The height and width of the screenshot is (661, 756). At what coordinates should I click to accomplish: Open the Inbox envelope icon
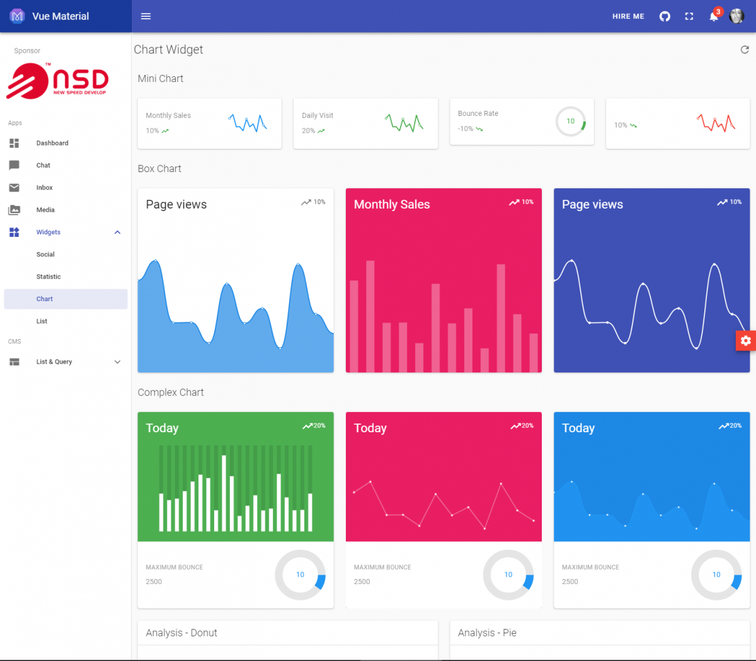pos(14,188)
